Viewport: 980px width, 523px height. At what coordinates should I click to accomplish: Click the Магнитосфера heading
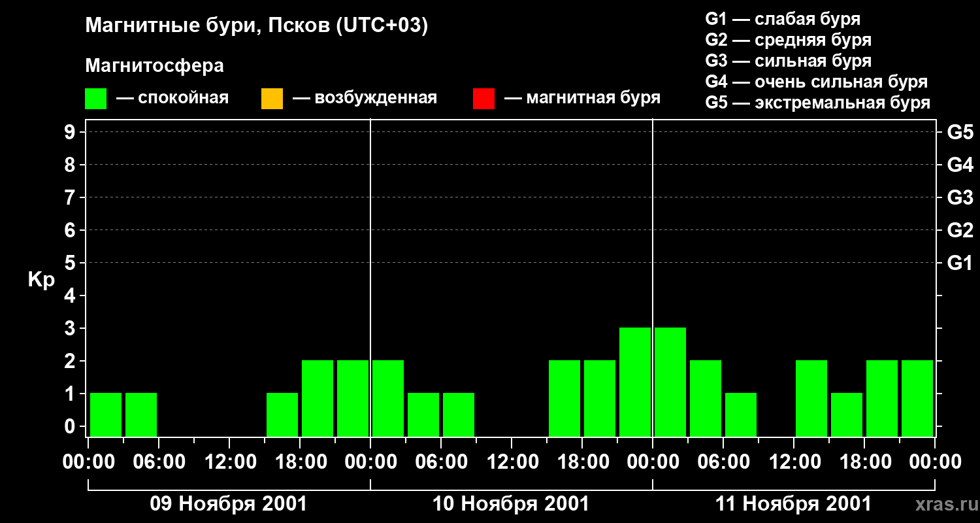154,66
